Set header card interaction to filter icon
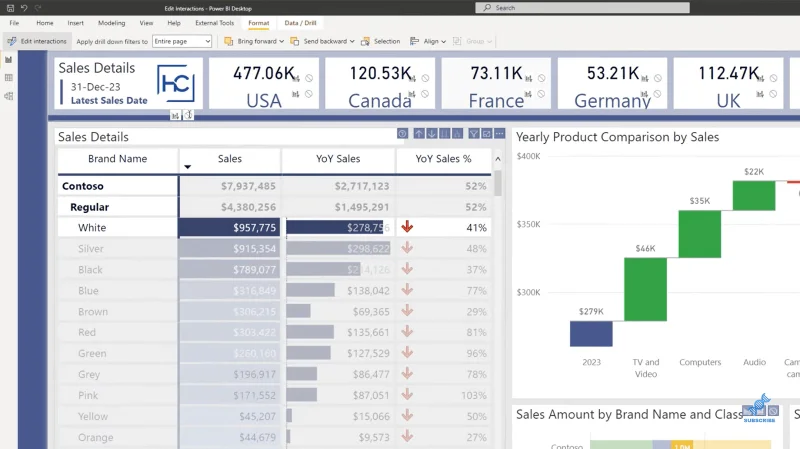This screenshot has height=449, width=800. pyautogui.click(x=176, y=115)
